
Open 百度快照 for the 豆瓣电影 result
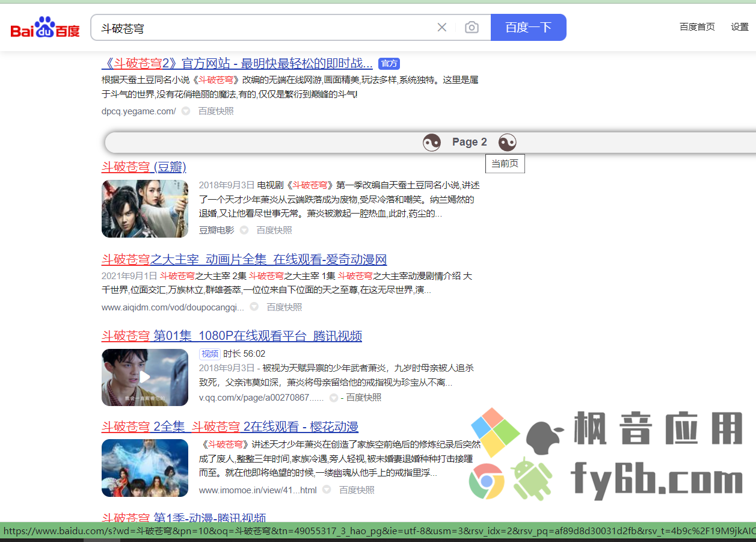(x=274, y=230)
